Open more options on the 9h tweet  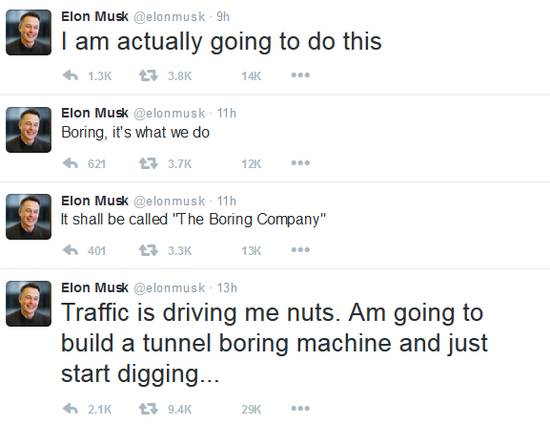click(x=300, y=75)
